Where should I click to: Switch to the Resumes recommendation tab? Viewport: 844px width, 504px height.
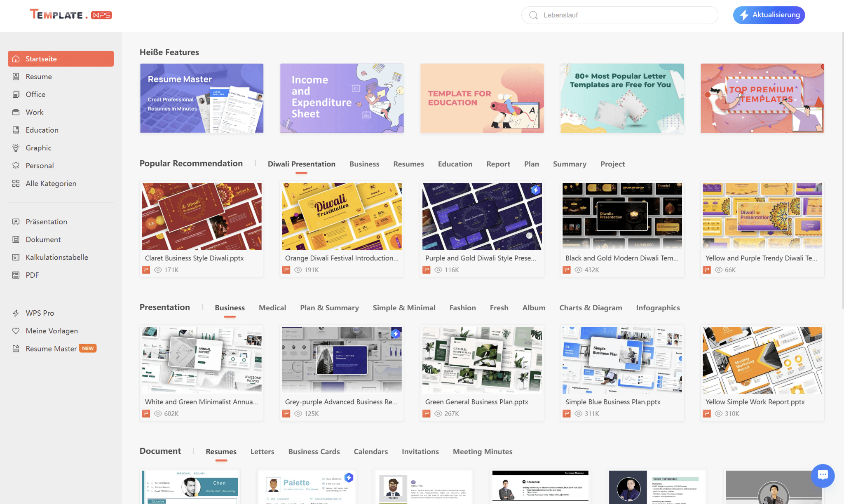point(408,164)
